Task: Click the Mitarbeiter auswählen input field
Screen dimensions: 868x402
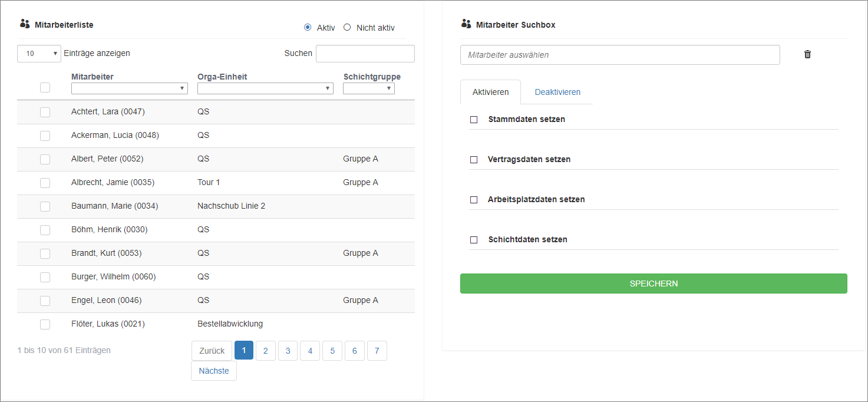Action: [620, 55]
